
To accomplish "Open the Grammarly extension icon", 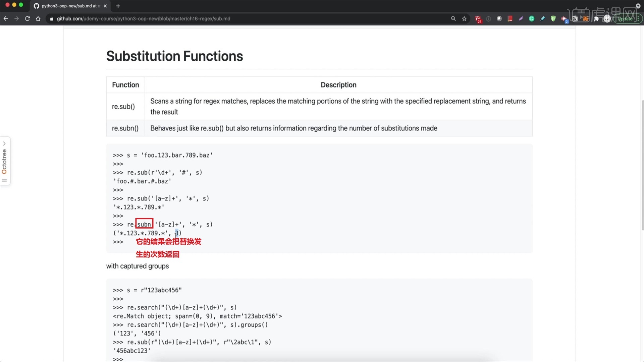I will click(x=532, y=19).
